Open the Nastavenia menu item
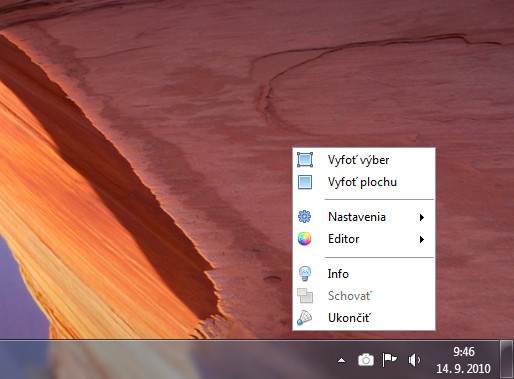The height and width of the screenshot is (379, 514). [x=364, y=217]
